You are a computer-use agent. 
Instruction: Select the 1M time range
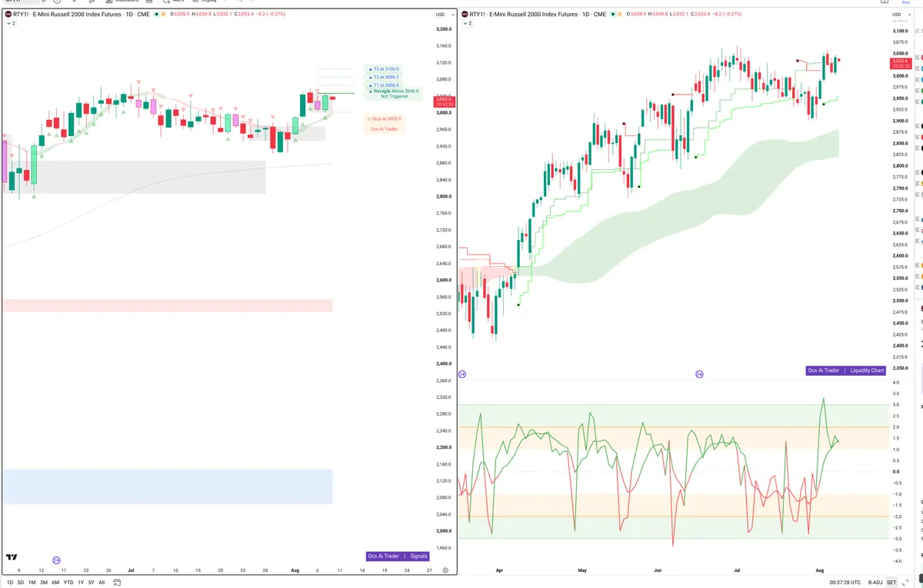[32, 583]
